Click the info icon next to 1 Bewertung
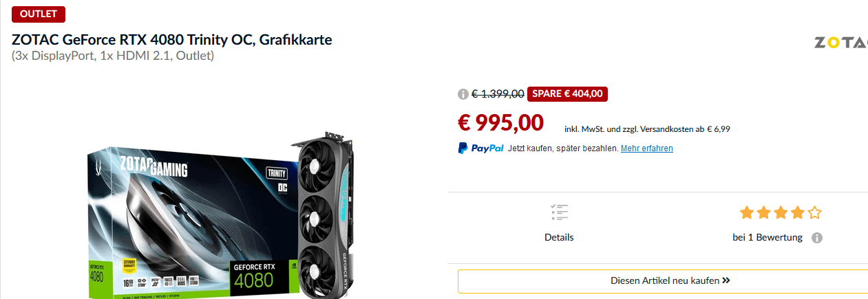The image size is (868, 299). tap(817, 238)
